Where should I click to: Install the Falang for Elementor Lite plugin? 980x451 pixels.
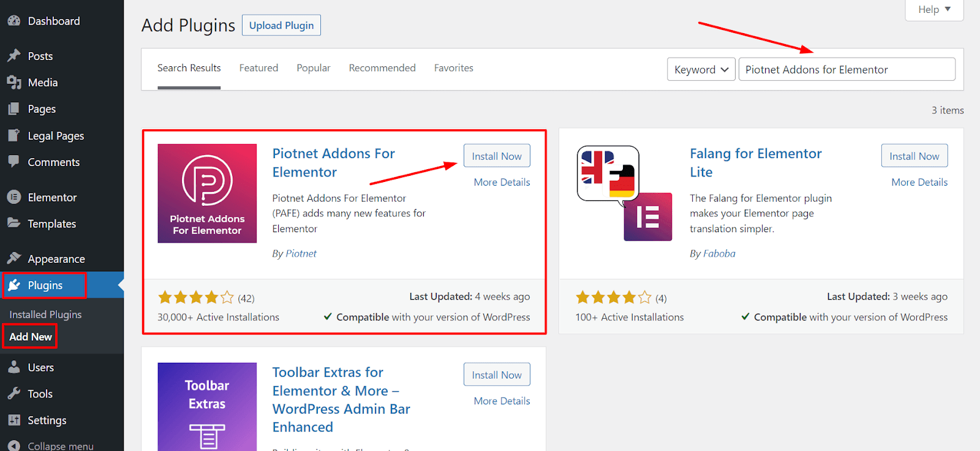[x=914, y=156]
